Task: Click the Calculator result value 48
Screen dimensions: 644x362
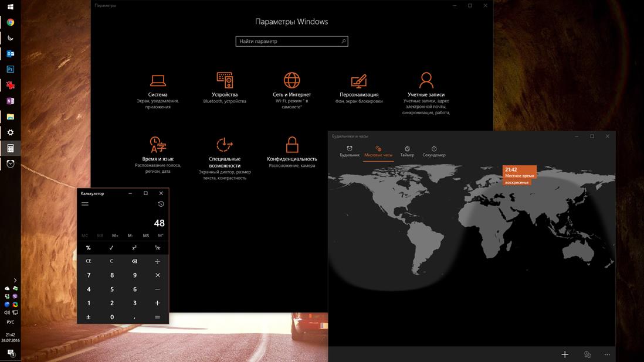Action: (x=160, y=223)
